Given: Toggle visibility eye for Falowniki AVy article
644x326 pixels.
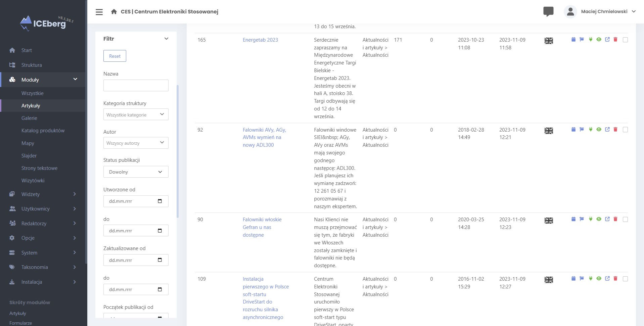Looking at the screenshot, I should pyautogui.click(x=599, y=130).
